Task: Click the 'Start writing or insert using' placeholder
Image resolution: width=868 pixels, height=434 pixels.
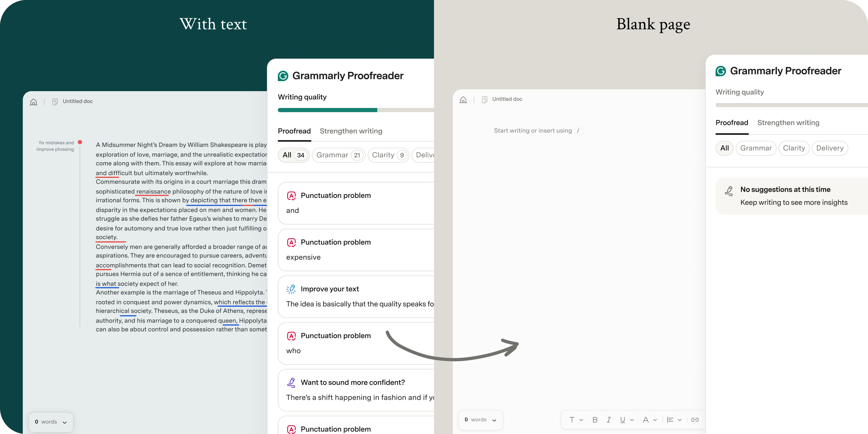Action: coord(533,131)
